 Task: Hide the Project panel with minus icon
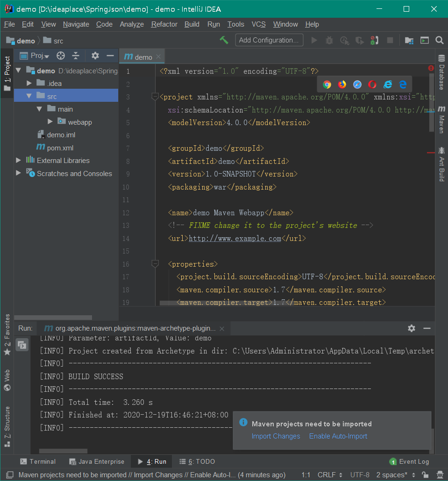pyautogui.click(x=110, y=56)
